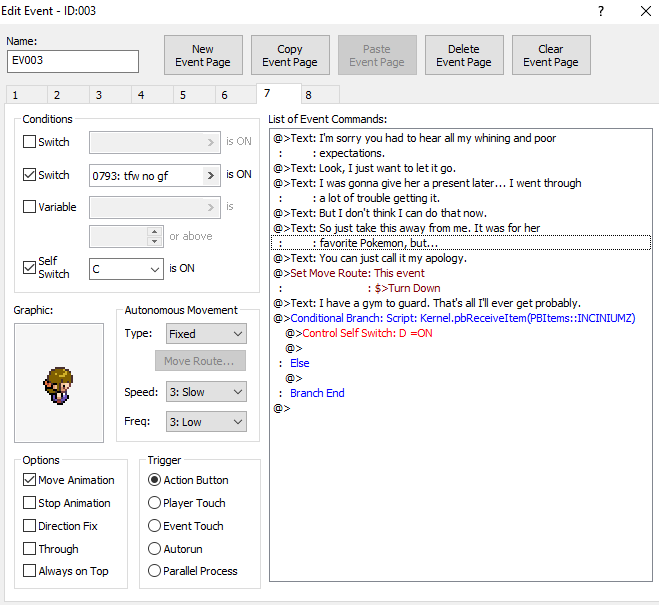
Task: Click the Copy Event Page button
Action: [290, 55]
